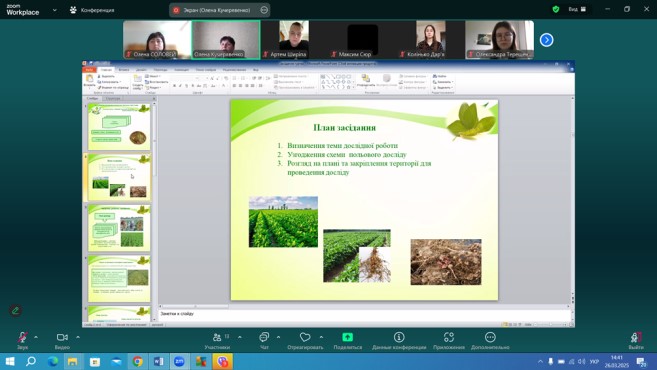Expand video options arrow beside Видео

tap(78, 337)
